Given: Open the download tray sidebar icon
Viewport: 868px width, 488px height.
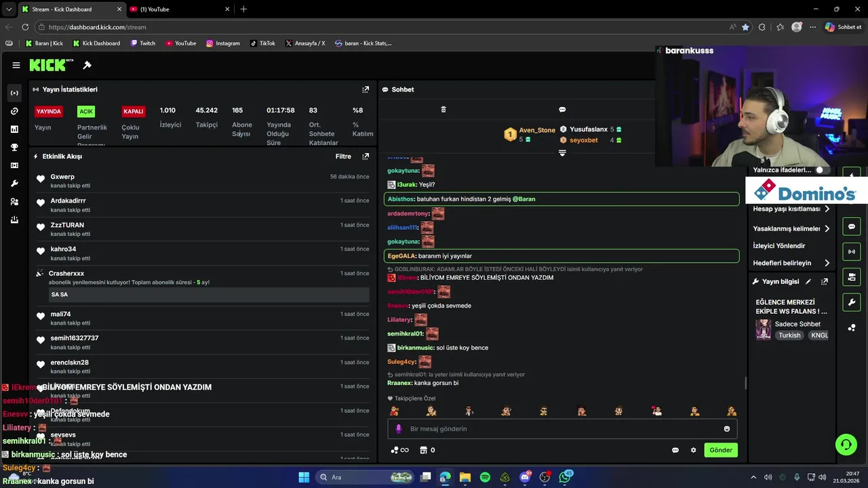Looking at the screenshot, I should point(15,220).
